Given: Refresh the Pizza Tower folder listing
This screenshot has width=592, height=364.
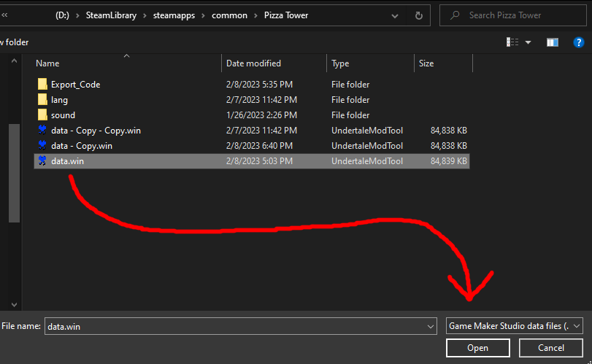Looking at the screenshot, I should [x=419, y=15].
